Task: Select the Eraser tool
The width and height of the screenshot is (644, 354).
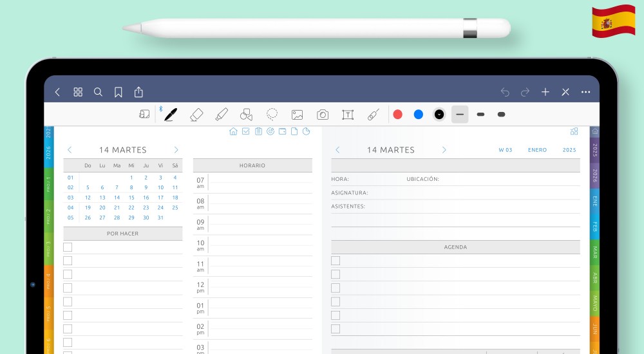Action: point(196,115)
